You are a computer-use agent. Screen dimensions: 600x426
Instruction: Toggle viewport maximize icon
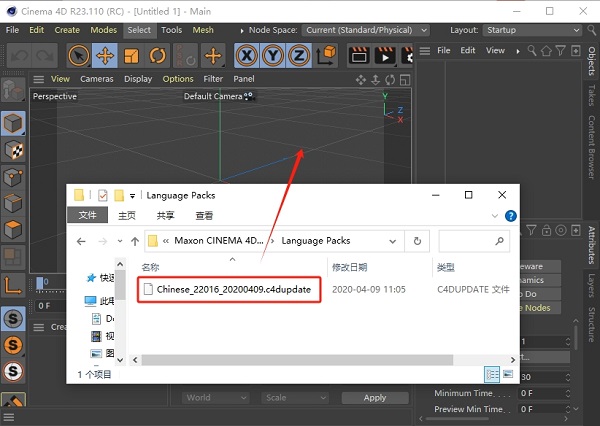pyautogui.click(x=405, y=80)
